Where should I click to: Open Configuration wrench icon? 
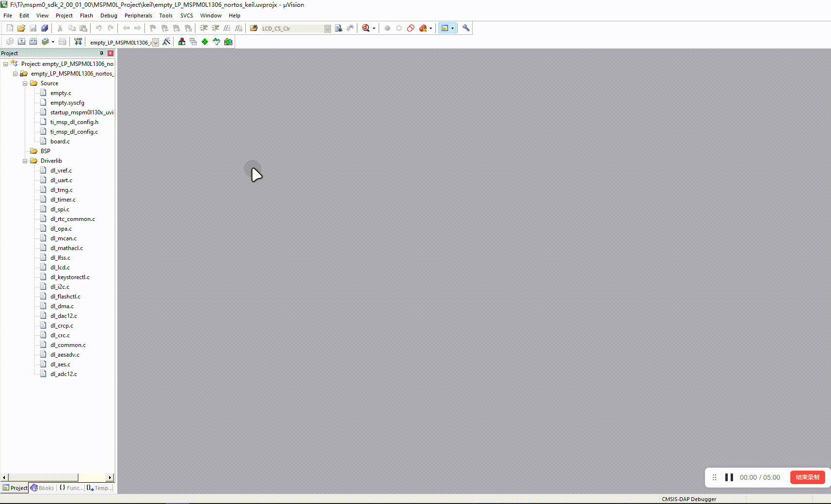click(466, 28)
